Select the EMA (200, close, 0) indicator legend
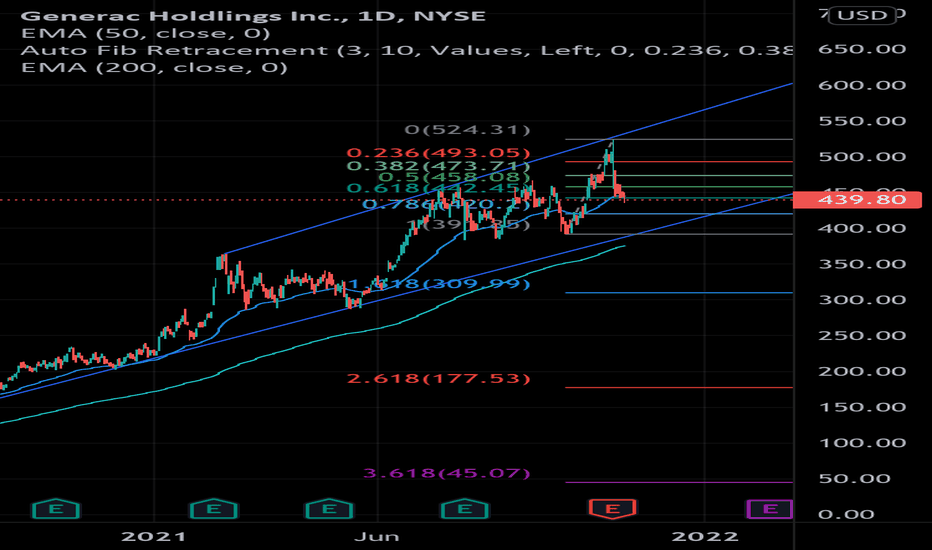 [155, 67]
